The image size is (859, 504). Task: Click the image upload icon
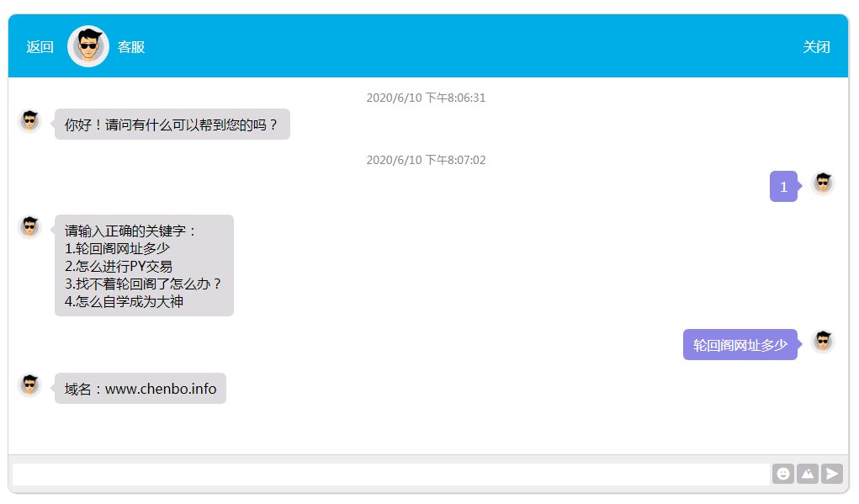click(808, 474)
